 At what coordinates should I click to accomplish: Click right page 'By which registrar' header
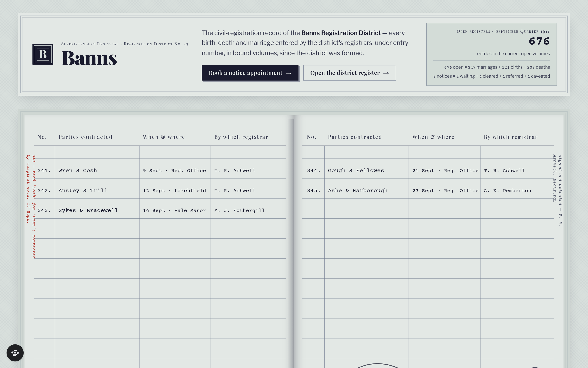point(510,137)
